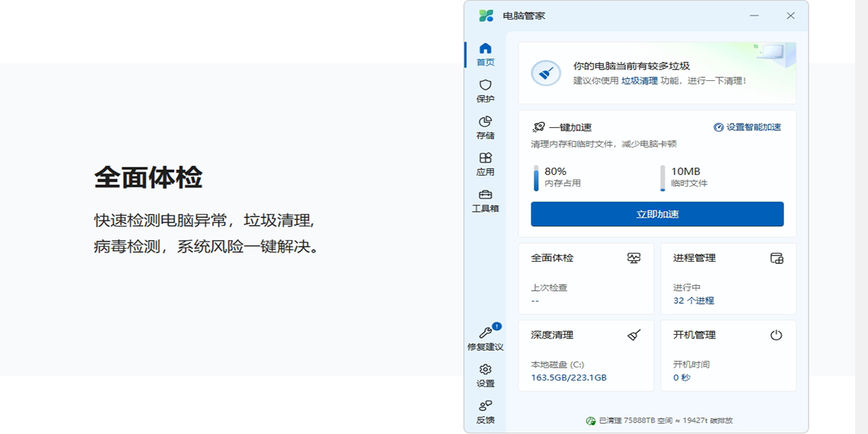Open the 进程管理 process management card
Image resolution: width=868 pixels, height=434 pixels.
coord(728,278)
